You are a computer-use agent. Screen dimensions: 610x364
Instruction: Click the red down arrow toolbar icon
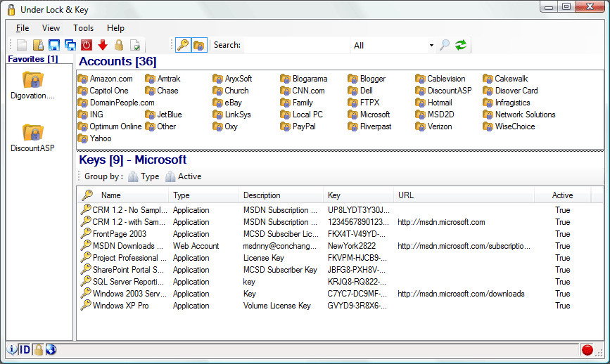coord(103,45)
